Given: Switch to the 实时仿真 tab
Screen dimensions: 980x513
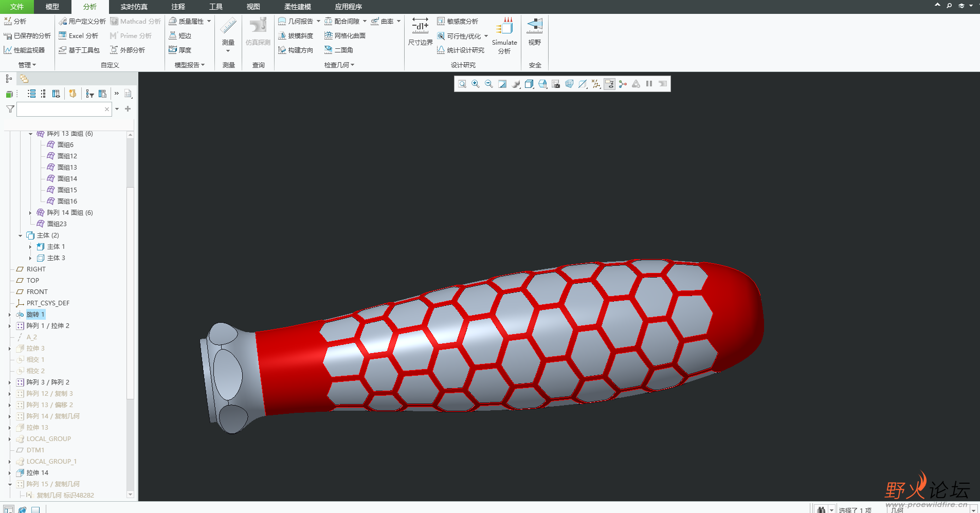Looking at the screenshot, I should (134, 7).
